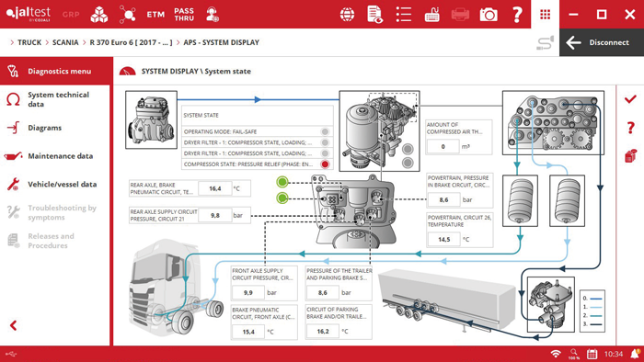This screenshot has width=644, height=362.
Task: Click the jaltest logo
Action: (29, 14)
